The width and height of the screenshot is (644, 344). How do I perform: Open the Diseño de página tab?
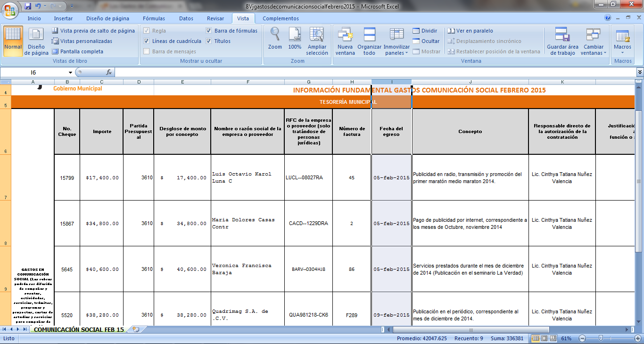tap(107, 18)
